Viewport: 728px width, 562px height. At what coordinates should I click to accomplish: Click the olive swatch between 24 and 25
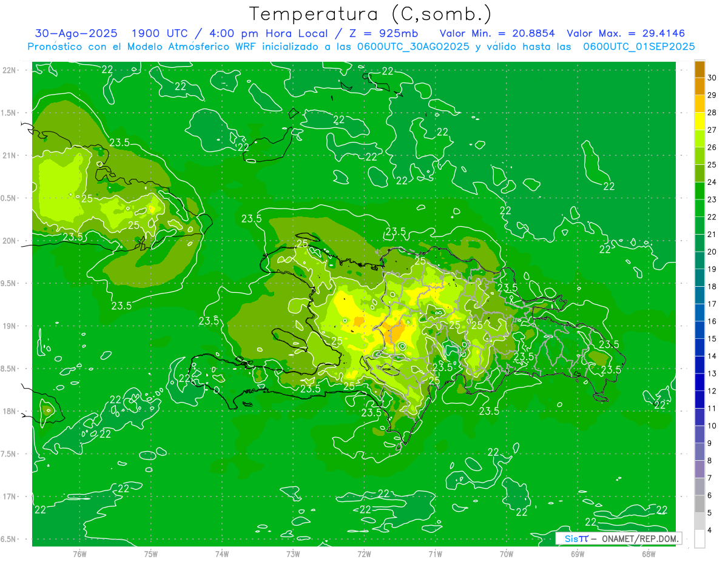pyautogui.click(x=699, y=173)
